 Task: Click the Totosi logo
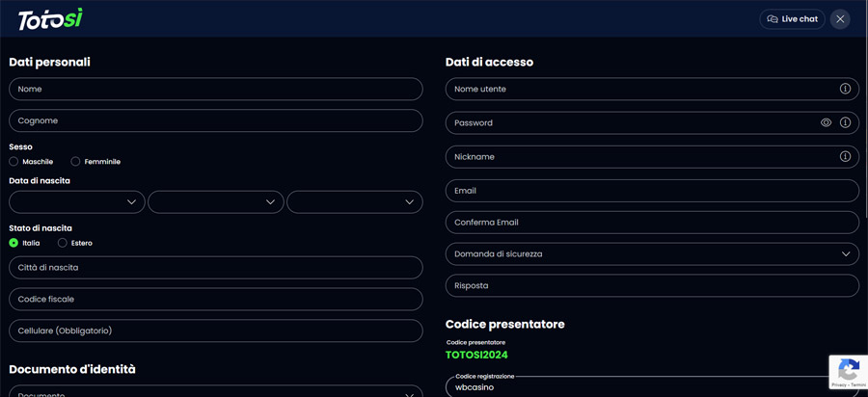click(x=50, y=18)
